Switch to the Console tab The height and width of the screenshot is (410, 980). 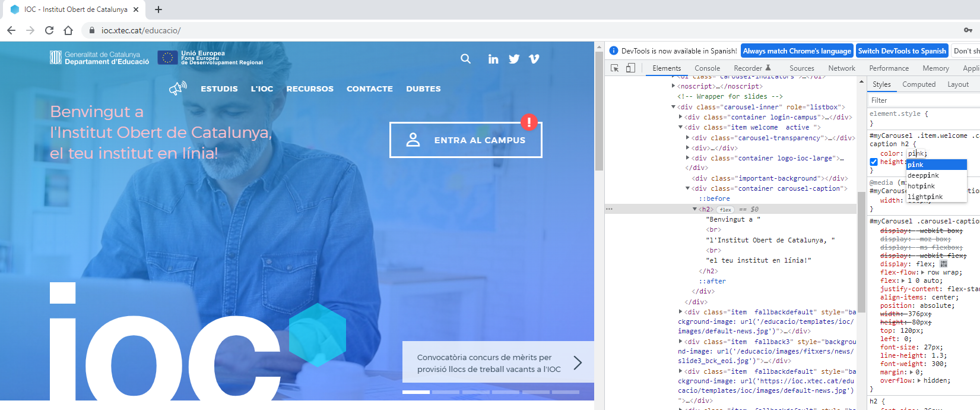[x=707, y=68]
